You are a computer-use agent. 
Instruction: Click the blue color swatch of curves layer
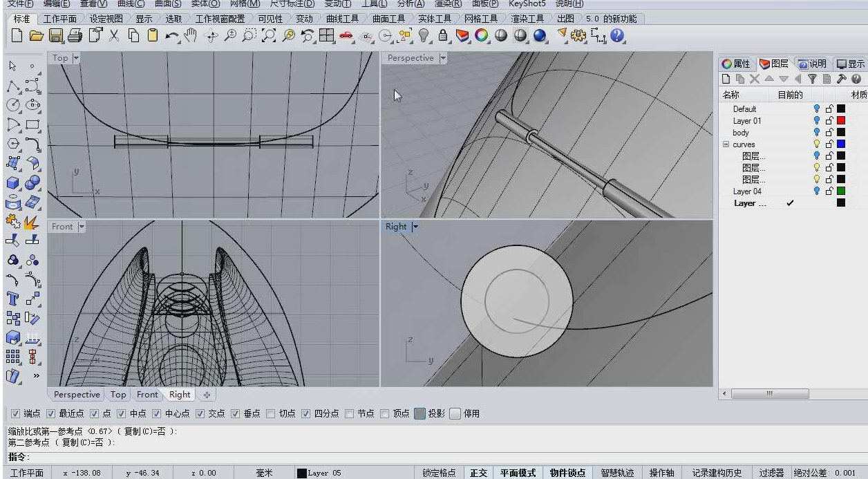tap(841, 144)
